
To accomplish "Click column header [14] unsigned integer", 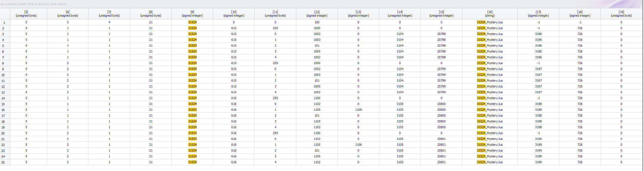I will 400,14.
